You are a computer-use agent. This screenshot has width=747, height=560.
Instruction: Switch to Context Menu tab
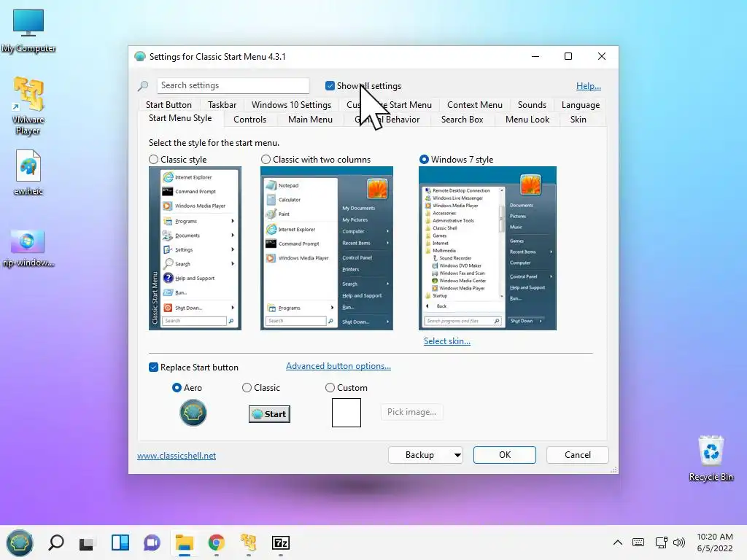point(474,105)
